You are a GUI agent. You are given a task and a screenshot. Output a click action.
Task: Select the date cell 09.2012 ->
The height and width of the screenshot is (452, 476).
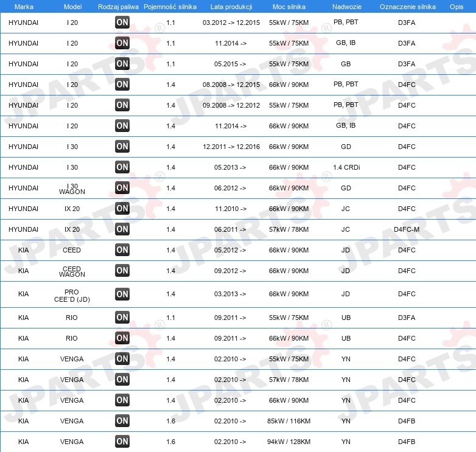pos(230,271)
